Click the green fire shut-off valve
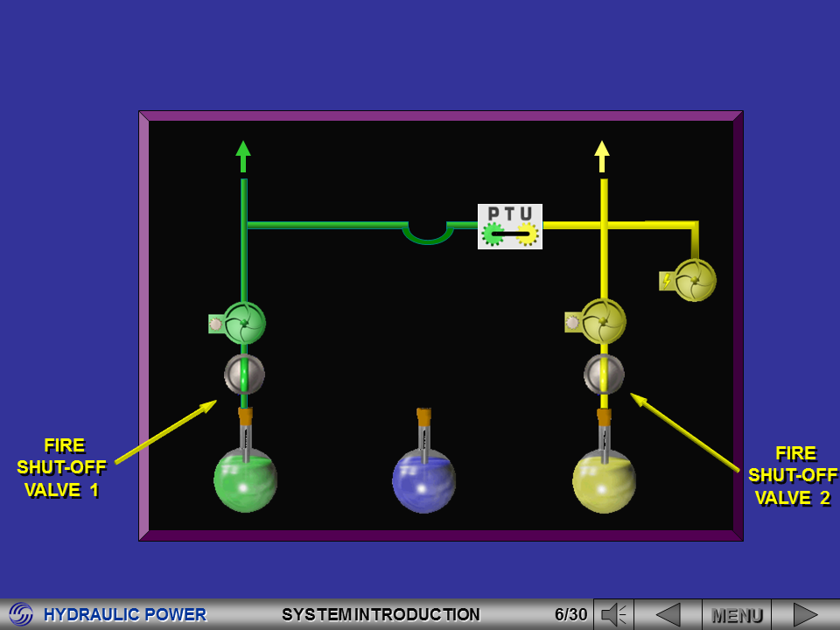Image resolution: width=840 pixels, height=630 pixels. 244,374
